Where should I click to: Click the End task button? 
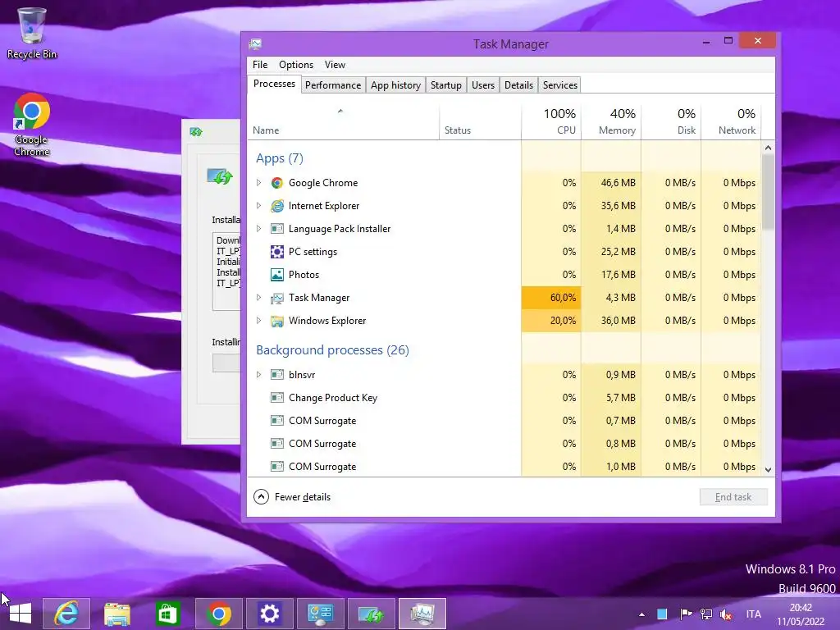[x=733, y=497]
